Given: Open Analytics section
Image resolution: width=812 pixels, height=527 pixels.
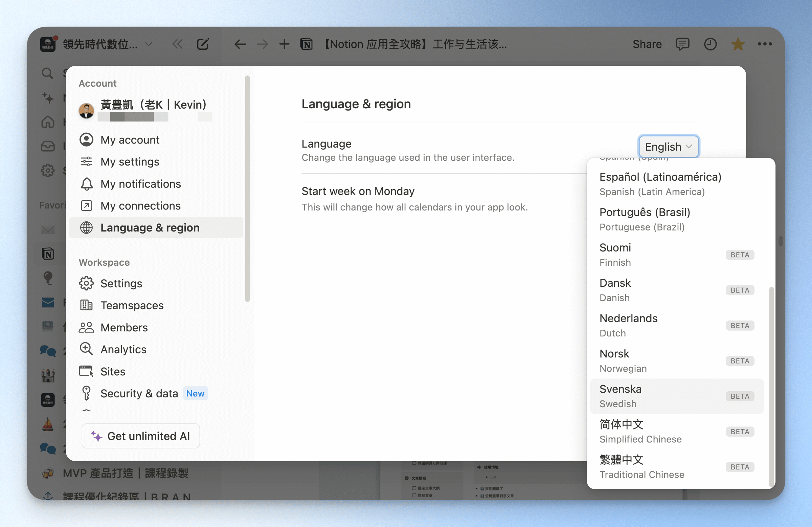Looking at the screenshot, I should point(156,349).
